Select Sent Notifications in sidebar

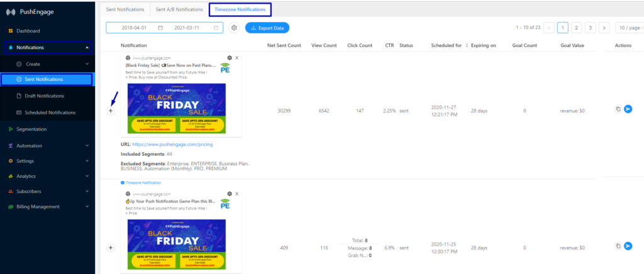[x=47, y=80]
